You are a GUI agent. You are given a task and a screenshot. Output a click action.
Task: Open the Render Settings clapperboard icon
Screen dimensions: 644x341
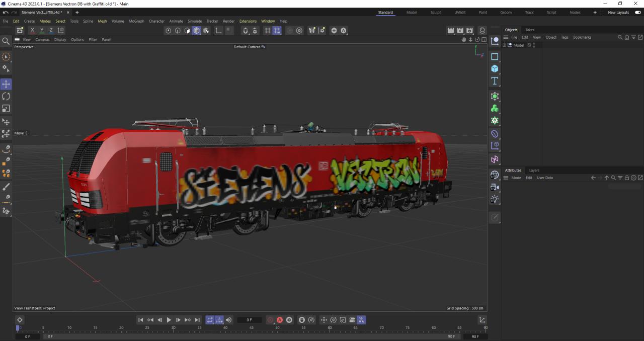click(469, 31)
